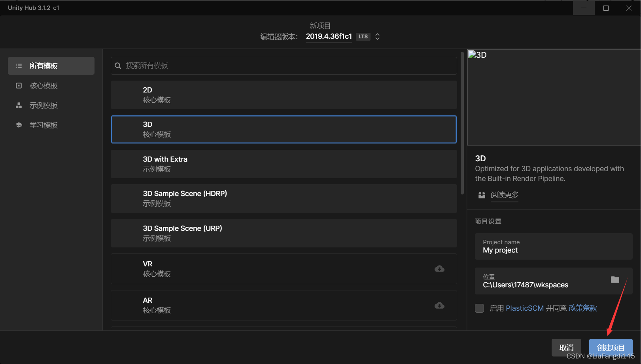The width and height of the screenshot is (641, 364).
Task: Select 所有模板 category
Action: click(51, 66)
